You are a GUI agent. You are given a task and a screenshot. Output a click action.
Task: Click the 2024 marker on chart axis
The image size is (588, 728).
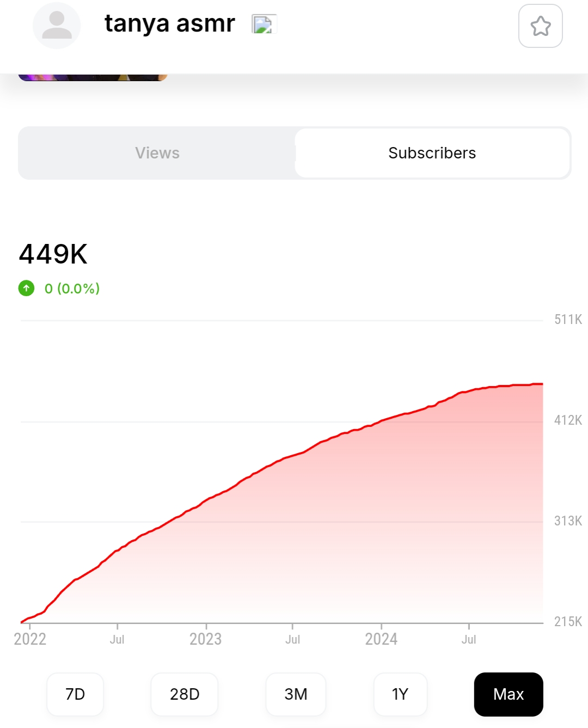(381, 639)
